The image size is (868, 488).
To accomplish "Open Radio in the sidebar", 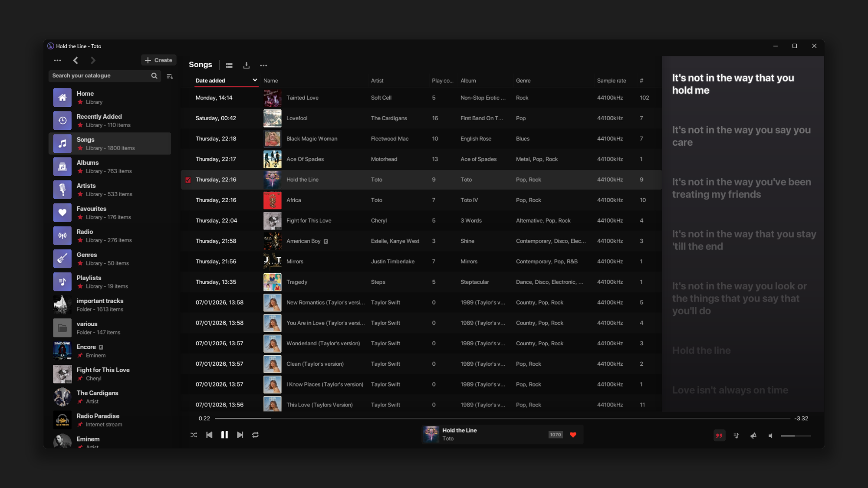I will click(x=110, y=236).
